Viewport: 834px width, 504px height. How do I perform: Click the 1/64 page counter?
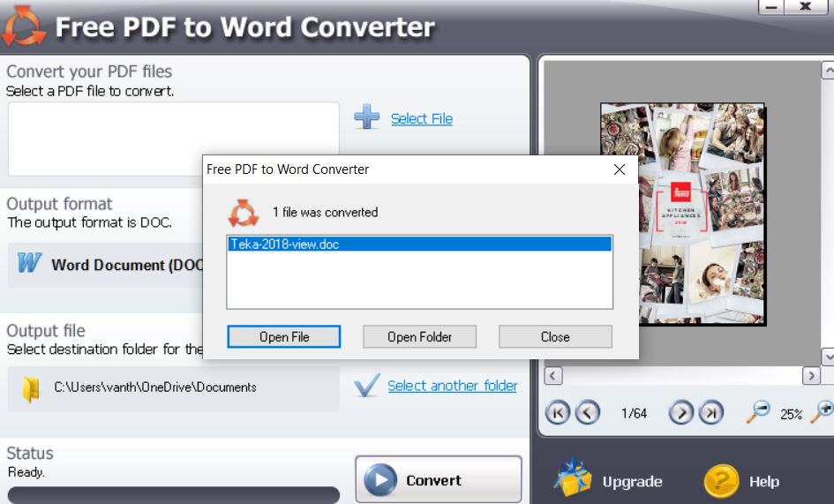tap(634, 413)
